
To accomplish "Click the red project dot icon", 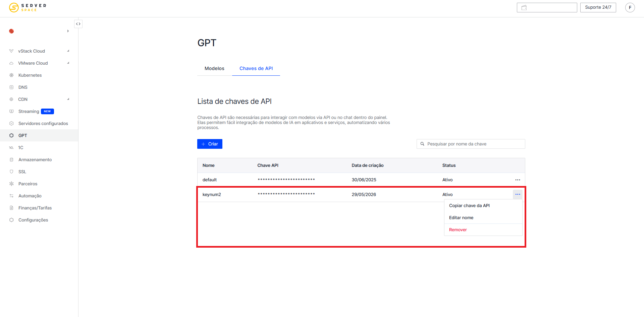I will pyautogui.click(x=11, y=31).
